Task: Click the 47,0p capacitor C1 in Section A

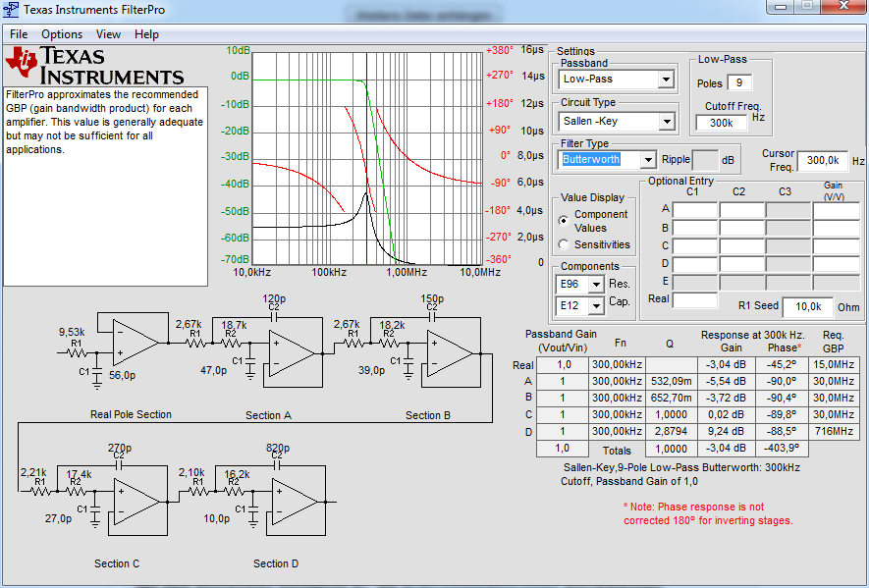Action: (x=250, y=363)
